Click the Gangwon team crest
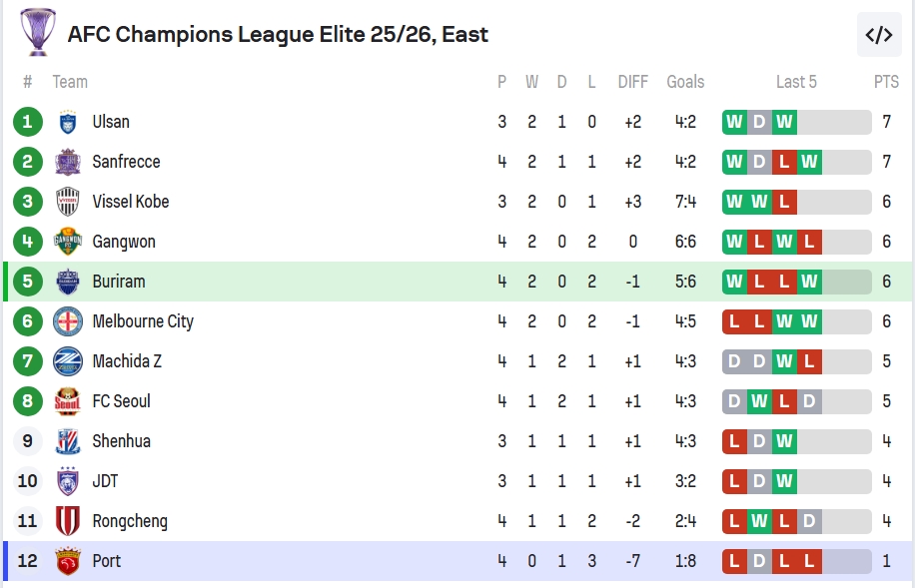This screenshot has height=588, width=915. [68, 242]
